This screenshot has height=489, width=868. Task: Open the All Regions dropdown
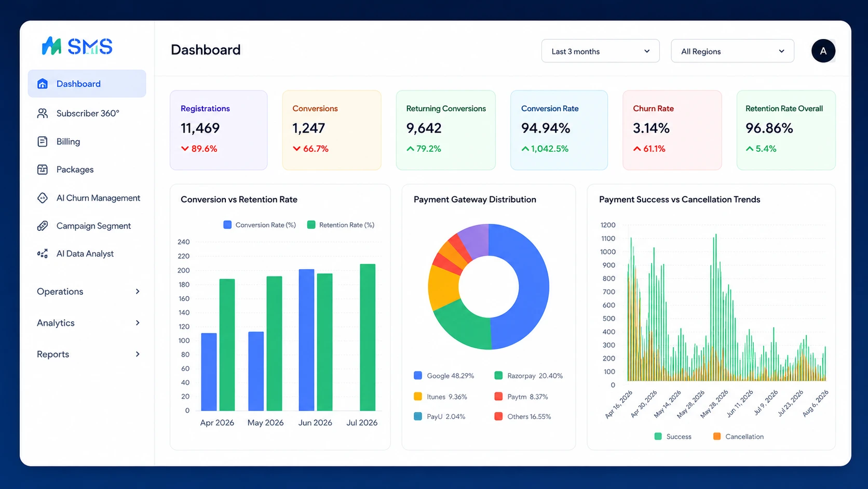point(733,51)
